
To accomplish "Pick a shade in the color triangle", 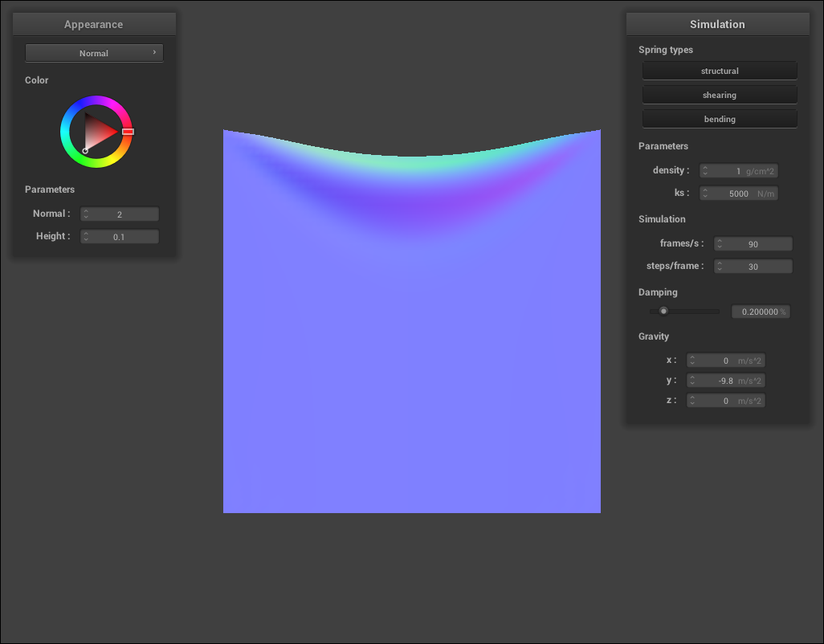I will (x=98, y=131).
